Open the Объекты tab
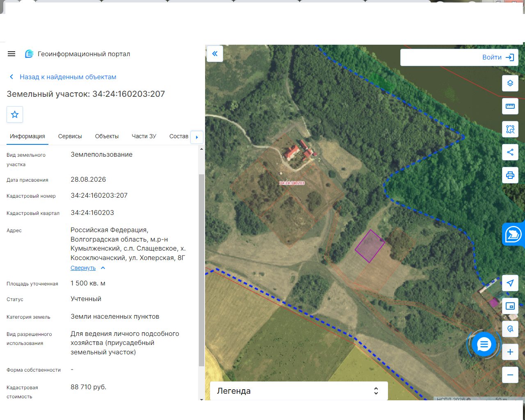Viewport: 525px width, 420px height. pyautogui.click(x=107, y=137)
